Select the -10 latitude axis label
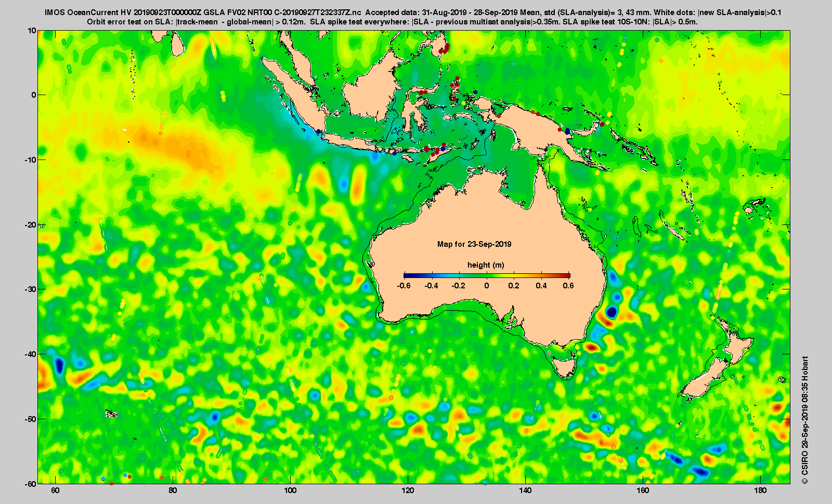 31,160
